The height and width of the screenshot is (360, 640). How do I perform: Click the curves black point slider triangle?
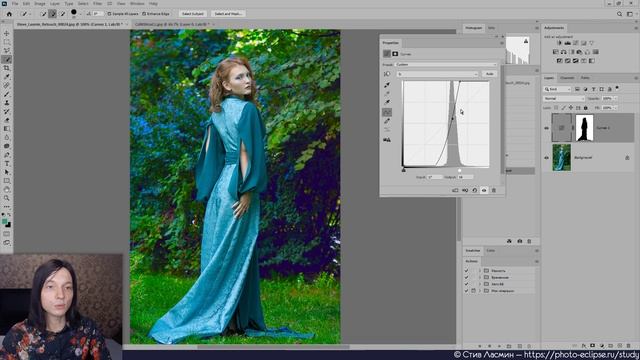click(x=404, y=170)
